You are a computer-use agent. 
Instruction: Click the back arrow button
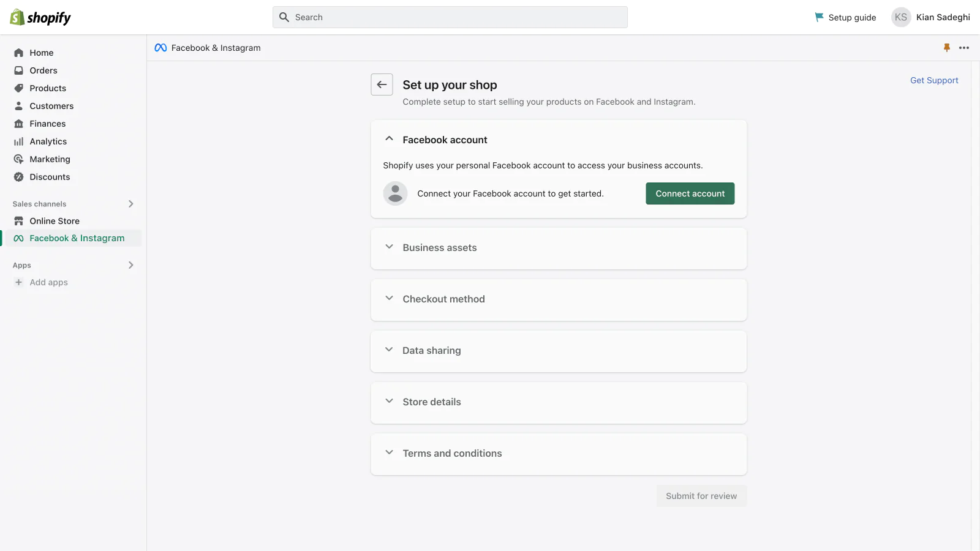click(382, 84)
